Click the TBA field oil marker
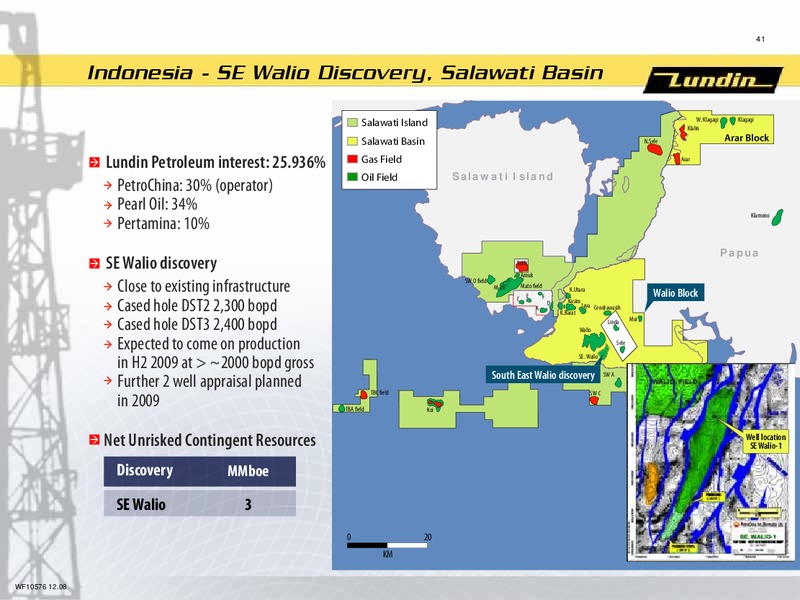The height and width of the screenshot is (600, 800). [x=342, y=409]
